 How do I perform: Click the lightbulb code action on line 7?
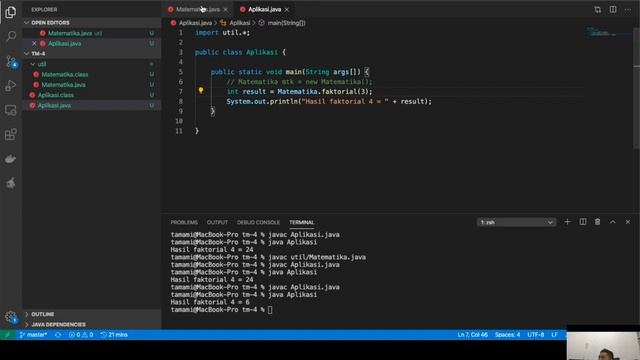(x=201, y=91)
